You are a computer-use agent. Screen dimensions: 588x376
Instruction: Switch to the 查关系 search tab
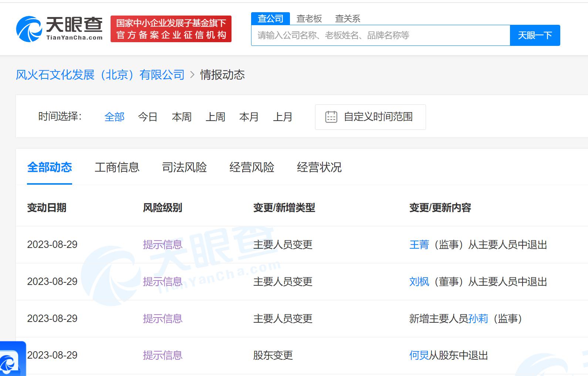click(x=347, y=19)
